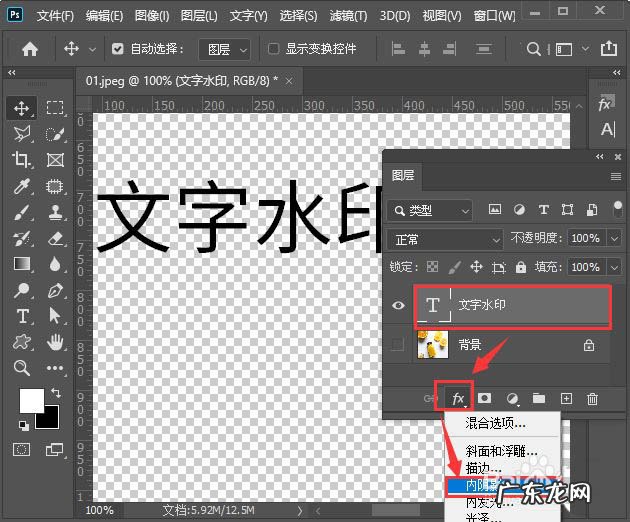
Task: Toggle pixel layer filter icon
Action: (x=495, y=209)
